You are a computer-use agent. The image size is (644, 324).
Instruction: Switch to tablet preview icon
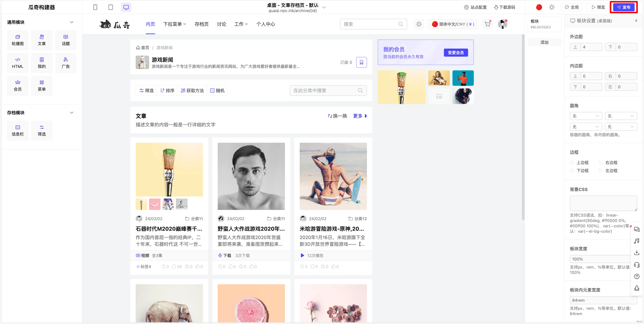(x=111, y=7)
